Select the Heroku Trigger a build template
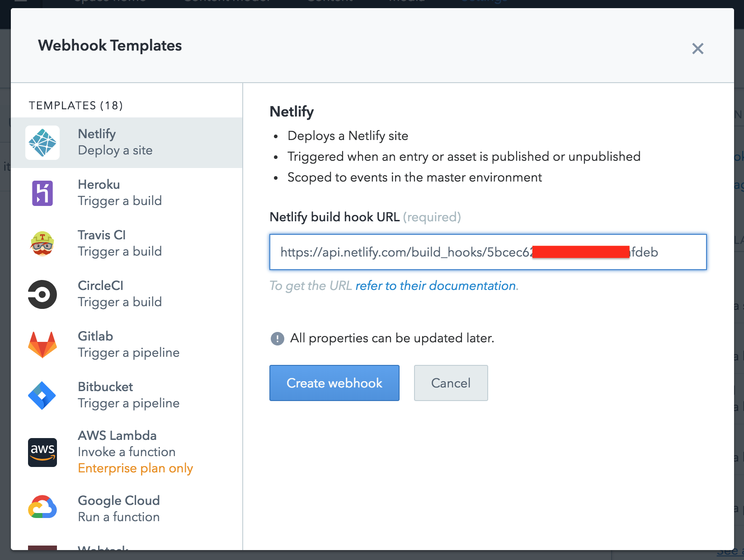 click(120, 193)
